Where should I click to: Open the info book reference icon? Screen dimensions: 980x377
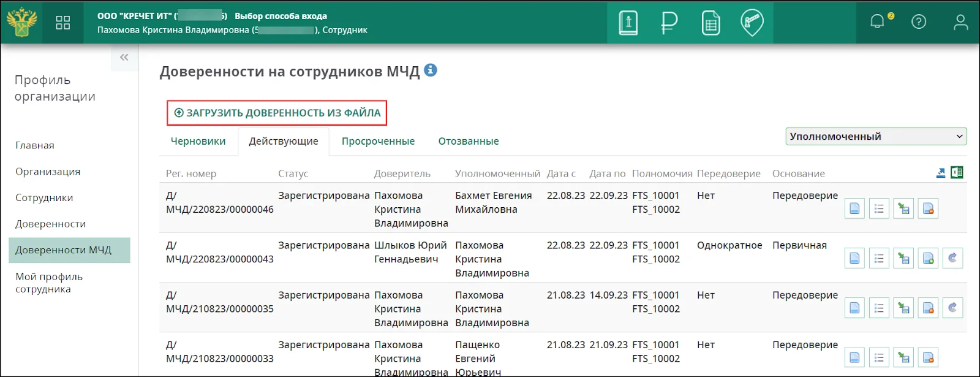point(628,23)
